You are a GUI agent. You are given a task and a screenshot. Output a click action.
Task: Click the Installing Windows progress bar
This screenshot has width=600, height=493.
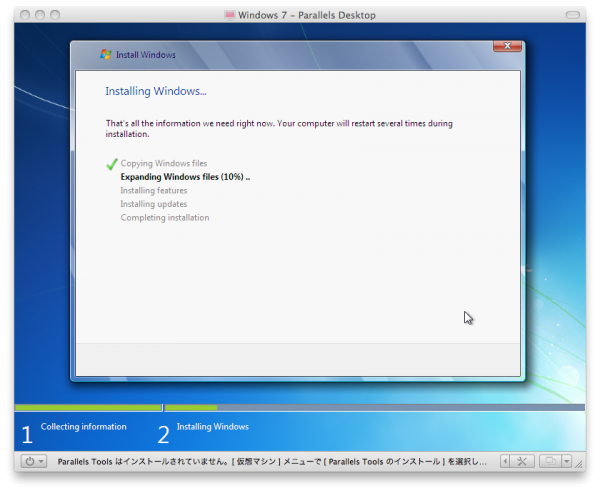tap(375, 408)
